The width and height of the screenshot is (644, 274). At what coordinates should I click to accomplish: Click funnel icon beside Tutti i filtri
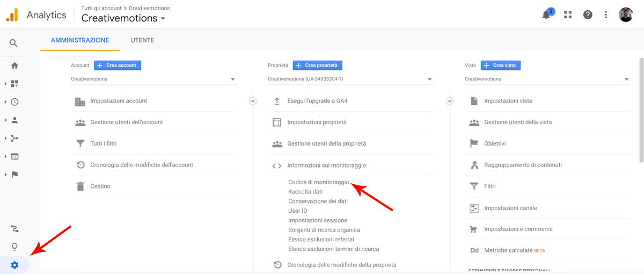(x=80, y=143)
